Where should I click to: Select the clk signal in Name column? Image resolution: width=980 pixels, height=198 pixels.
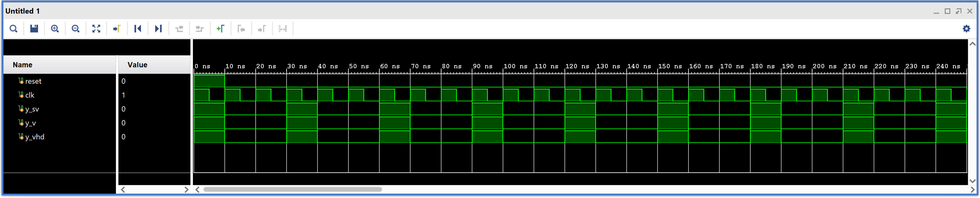tap(30, 95)
